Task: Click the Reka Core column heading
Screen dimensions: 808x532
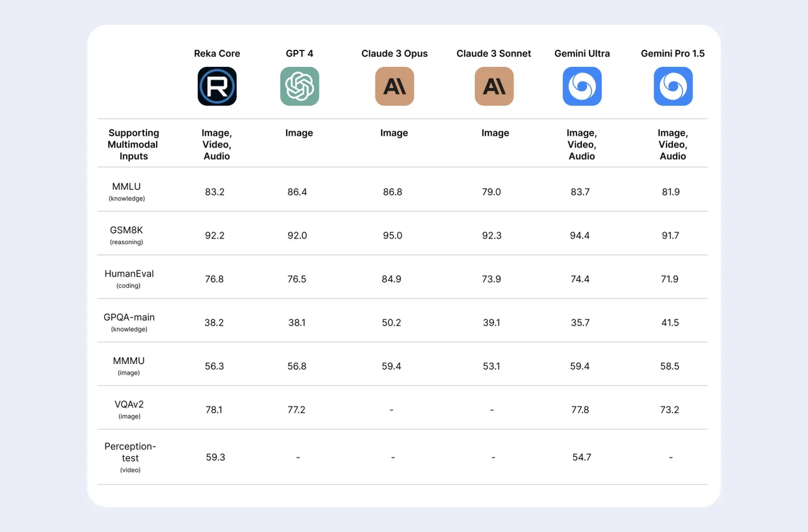Action: (x=217, y=54)
